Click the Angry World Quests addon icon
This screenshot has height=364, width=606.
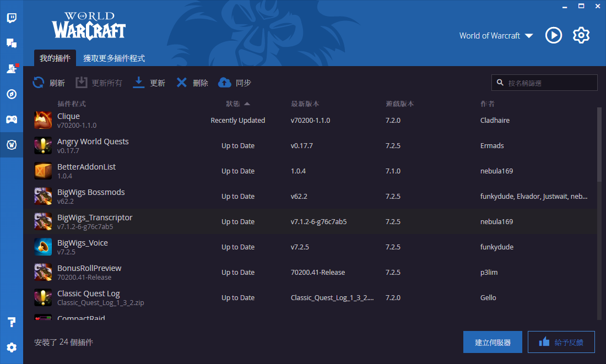43,146
